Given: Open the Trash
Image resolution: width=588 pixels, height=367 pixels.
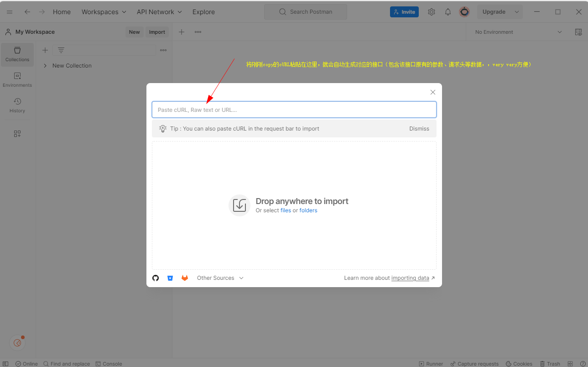Looking at the screenshot, I should (550, 364).
